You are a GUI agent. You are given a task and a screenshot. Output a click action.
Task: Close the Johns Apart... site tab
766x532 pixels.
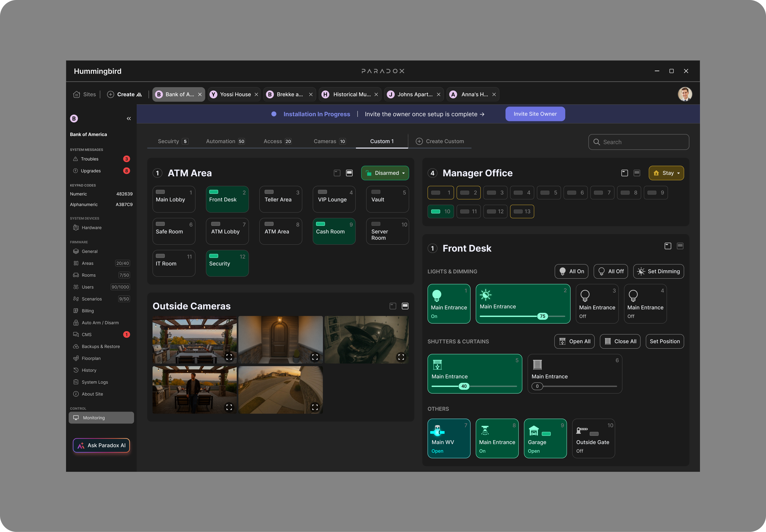coord(439,95)
